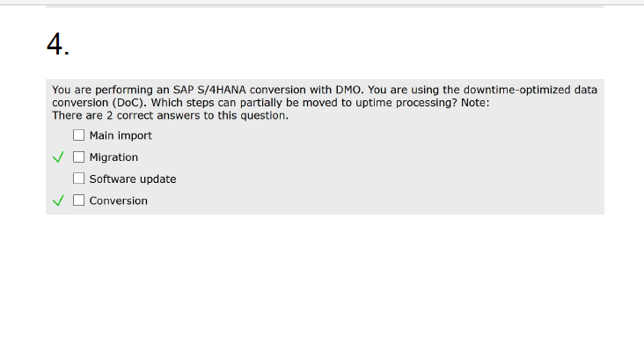Click the "downtime-optimized data" phrase

pos(530,90)
